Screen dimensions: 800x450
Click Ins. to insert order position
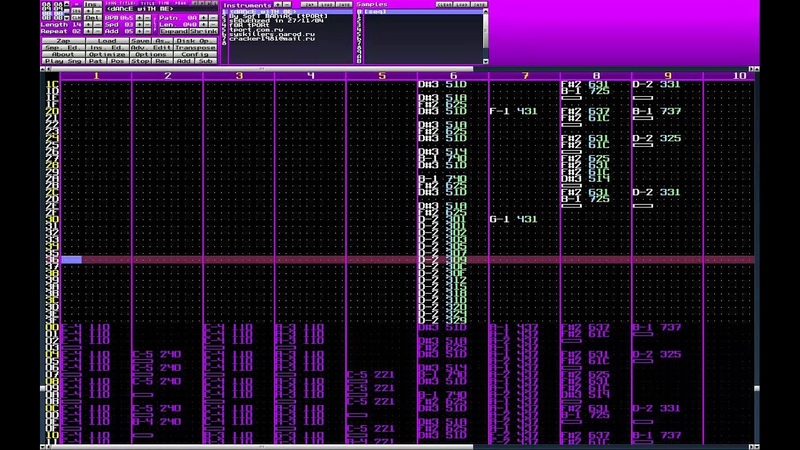pos(93,4)
